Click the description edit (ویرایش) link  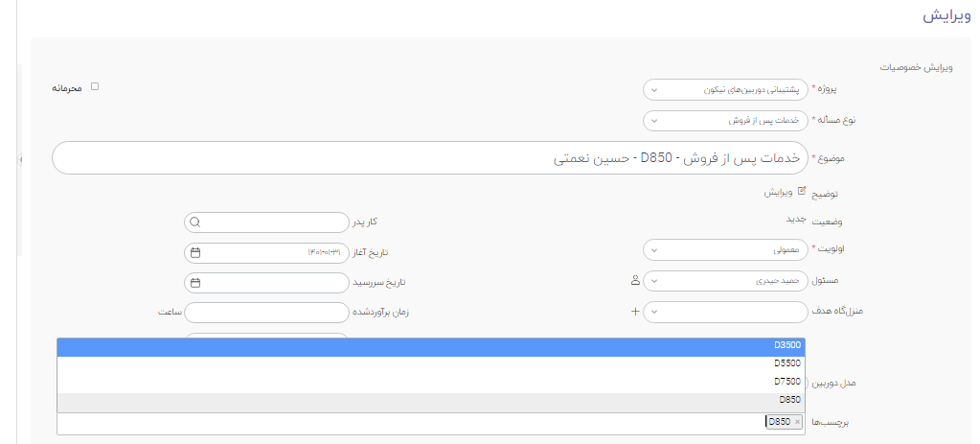pos(778,192)
